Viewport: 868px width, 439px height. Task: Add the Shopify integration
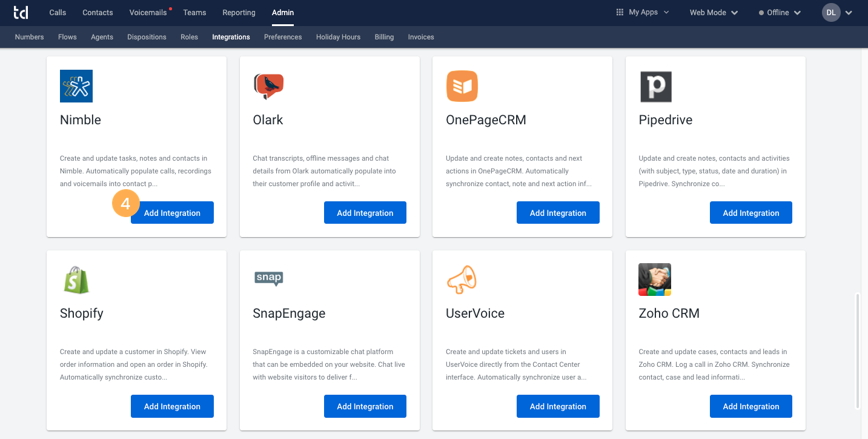172,406
